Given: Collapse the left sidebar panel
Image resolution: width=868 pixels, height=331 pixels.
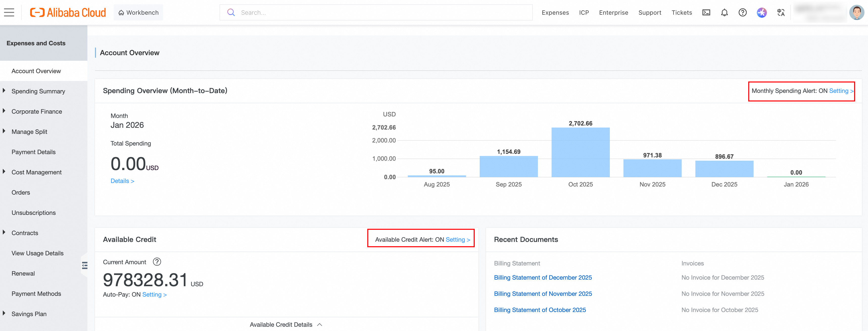Looking at the screenshot, I should point(85,265).
